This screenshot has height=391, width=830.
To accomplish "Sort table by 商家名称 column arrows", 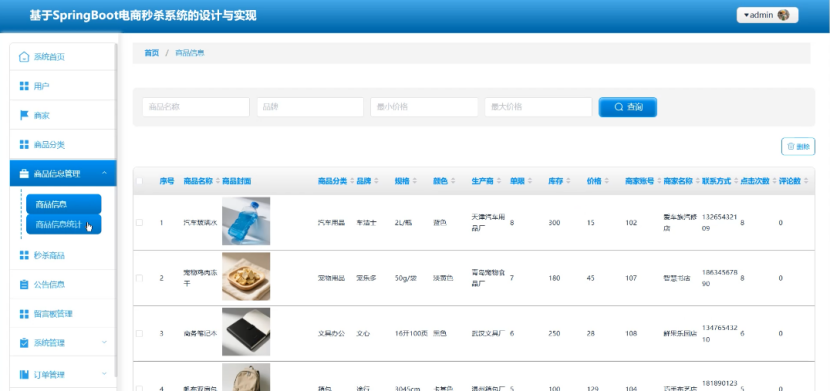I will (x=697, y=181).
